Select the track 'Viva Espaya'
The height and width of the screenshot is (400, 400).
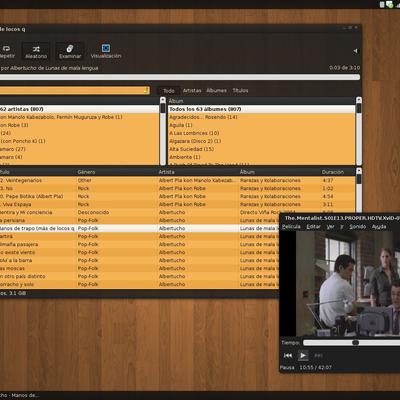tap(177, 204)
